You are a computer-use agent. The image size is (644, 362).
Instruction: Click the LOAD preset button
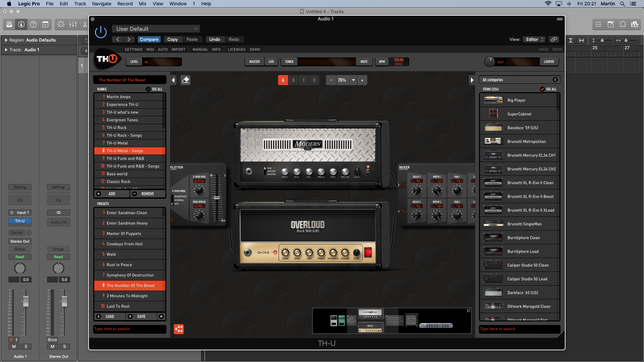coord(110,316)
